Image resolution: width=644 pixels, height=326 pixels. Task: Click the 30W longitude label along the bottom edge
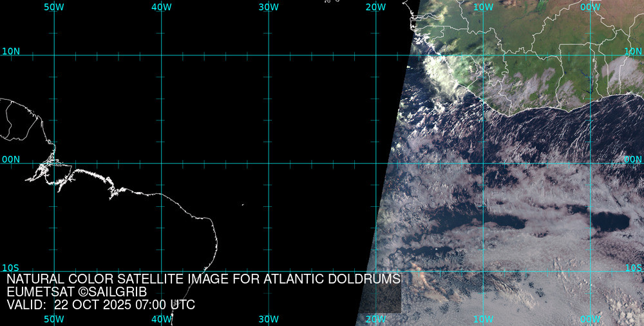tap(269, 319)
